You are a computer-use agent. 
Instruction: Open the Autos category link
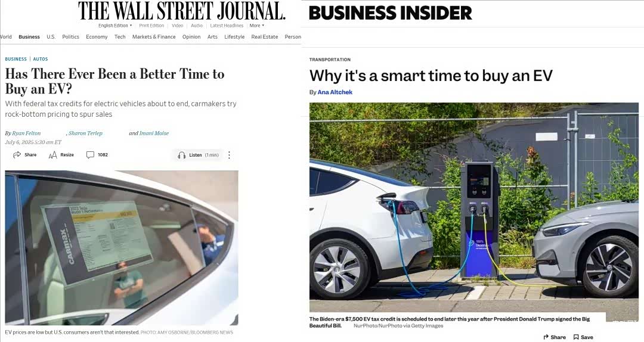(x=41, y=59)
